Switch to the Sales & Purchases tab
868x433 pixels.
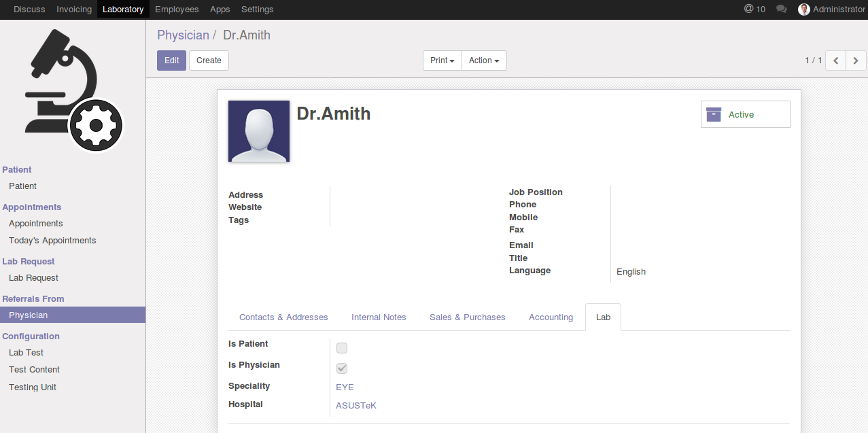click(467, 317)
